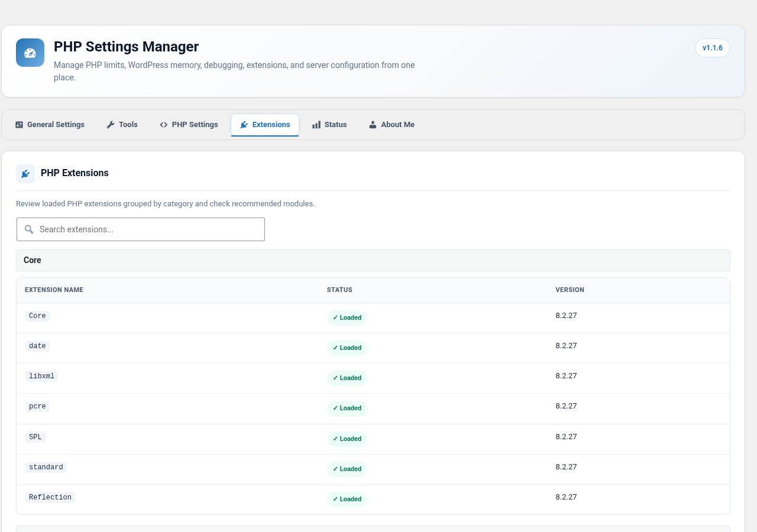This screenshot has width=757, height=532.
Task: Select the Extensions tab
Action: [x=265, y=125]
